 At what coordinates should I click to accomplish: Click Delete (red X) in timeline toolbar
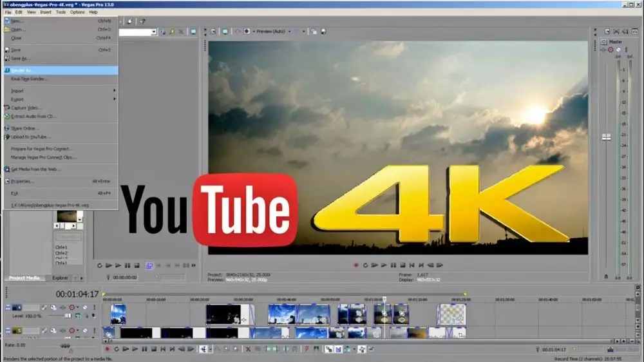tap(248, 349)
